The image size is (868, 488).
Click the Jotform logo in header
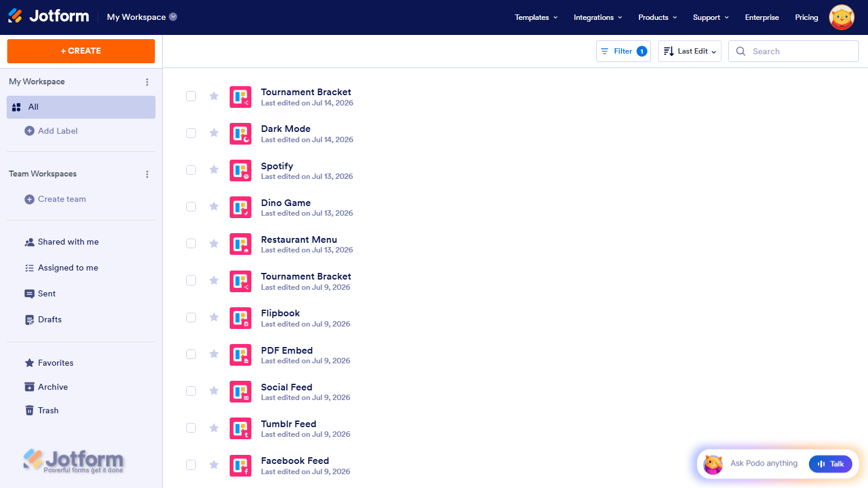(x=48, y=16)
